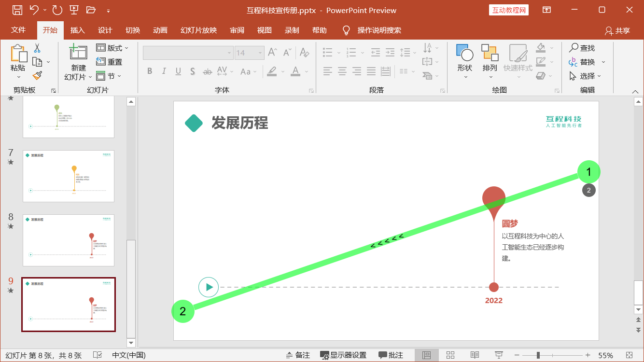Open the Slide Show (幻灯片放映) tab
Screen dimensions: 644x362
[x=198, y=30]
